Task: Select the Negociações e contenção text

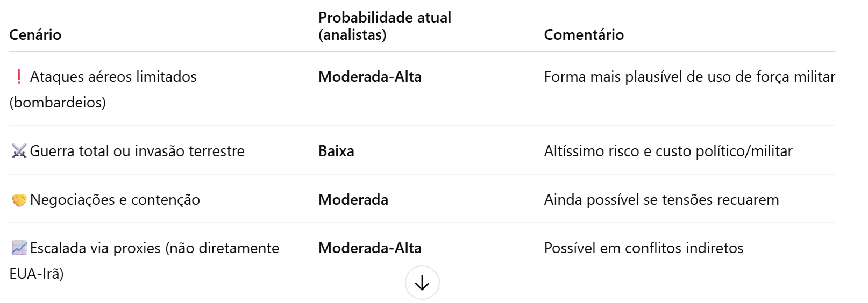Action: coord(115,200)
